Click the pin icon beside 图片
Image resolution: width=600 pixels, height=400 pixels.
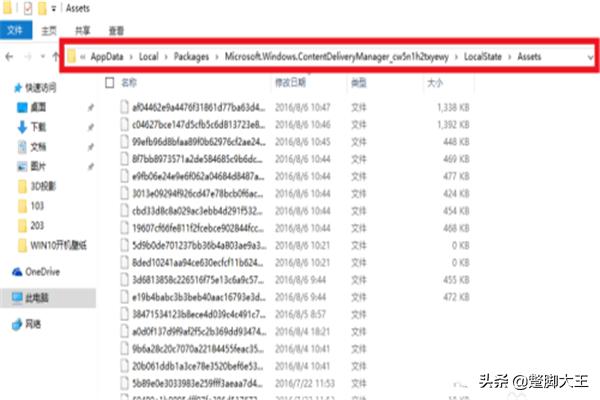pos(91,167)
